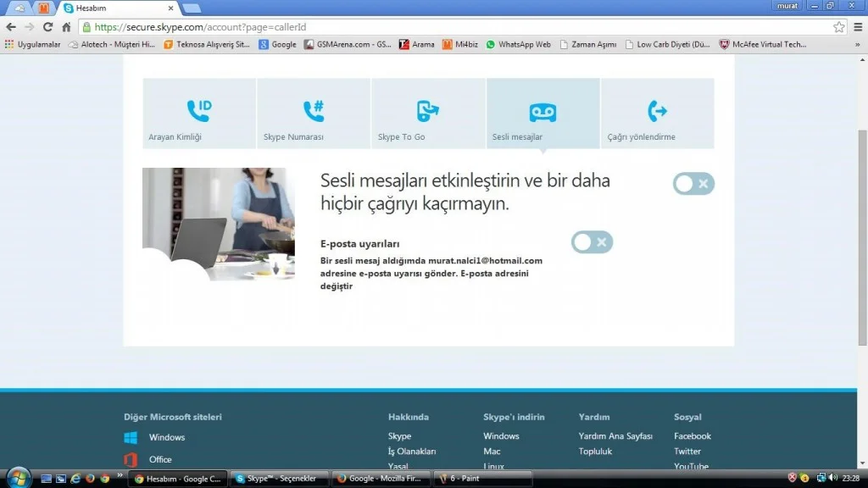Image resolution: width=868 pixels, height=488 pixels.
Task: Click the Çağrı yönlendirme forwarding icon
Action: point(657,111)
